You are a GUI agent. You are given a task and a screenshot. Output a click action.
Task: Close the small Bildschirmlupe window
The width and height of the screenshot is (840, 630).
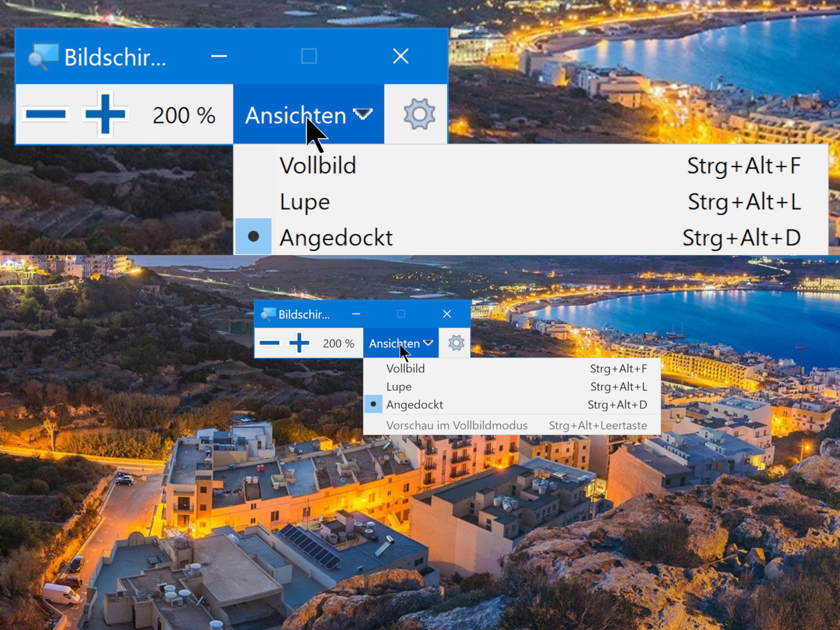(447, 314)
